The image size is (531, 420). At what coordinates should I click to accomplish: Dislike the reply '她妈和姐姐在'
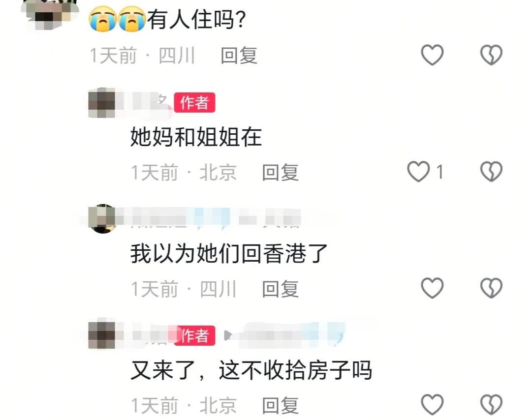coord(491,172)
